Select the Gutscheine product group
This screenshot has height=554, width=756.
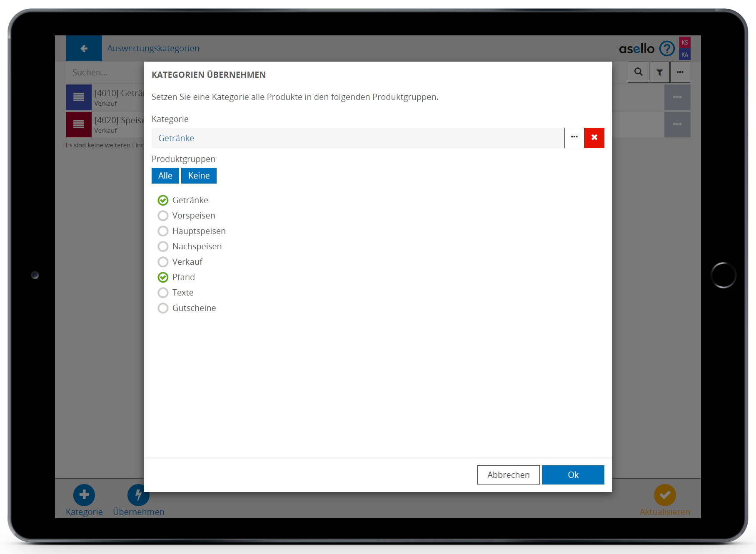click(163, 308)
